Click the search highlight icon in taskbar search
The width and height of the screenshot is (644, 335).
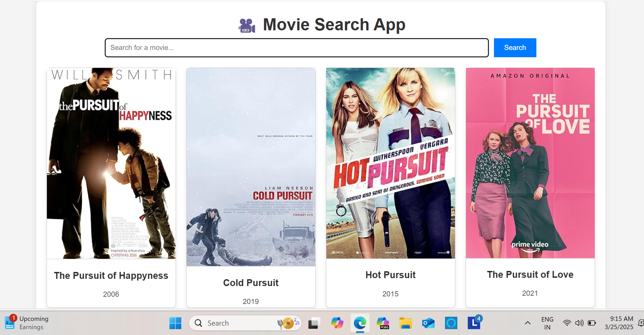[x=288, y=323]
